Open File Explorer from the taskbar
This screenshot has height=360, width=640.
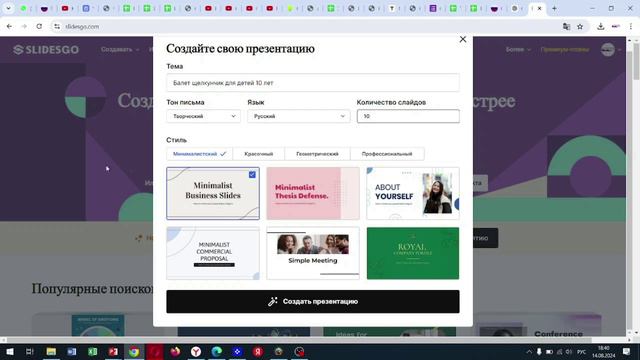[51, 351]
